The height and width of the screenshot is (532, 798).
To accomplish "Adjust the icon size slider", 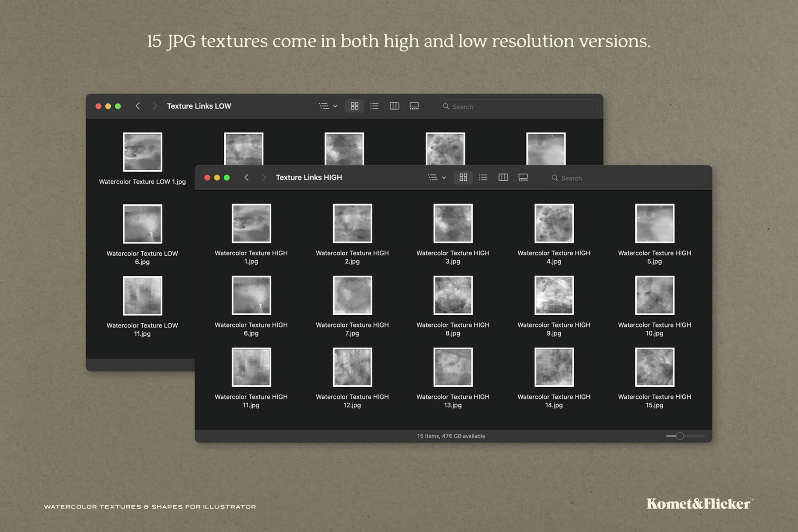I will click(680, 436).
